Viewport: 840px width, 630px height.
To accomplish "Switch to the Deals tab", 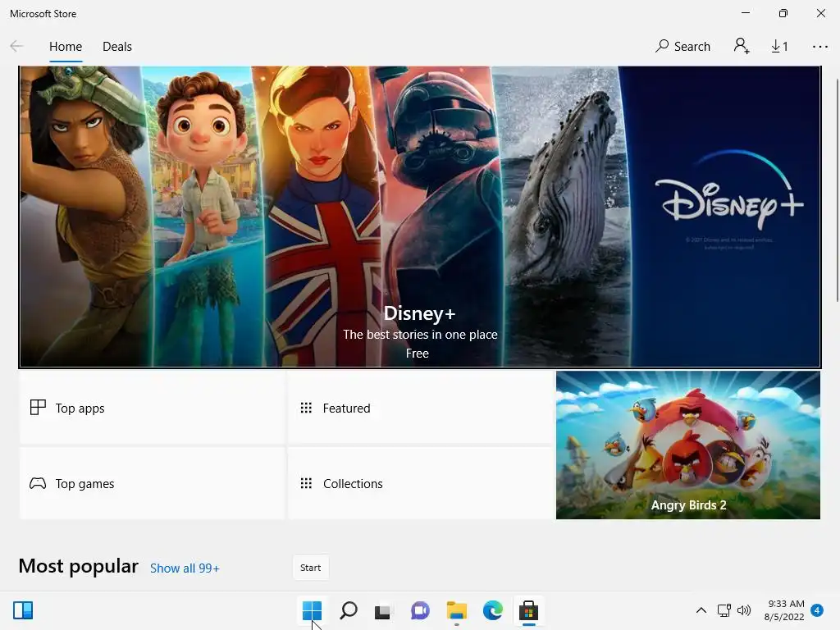I will pos(116,47).
